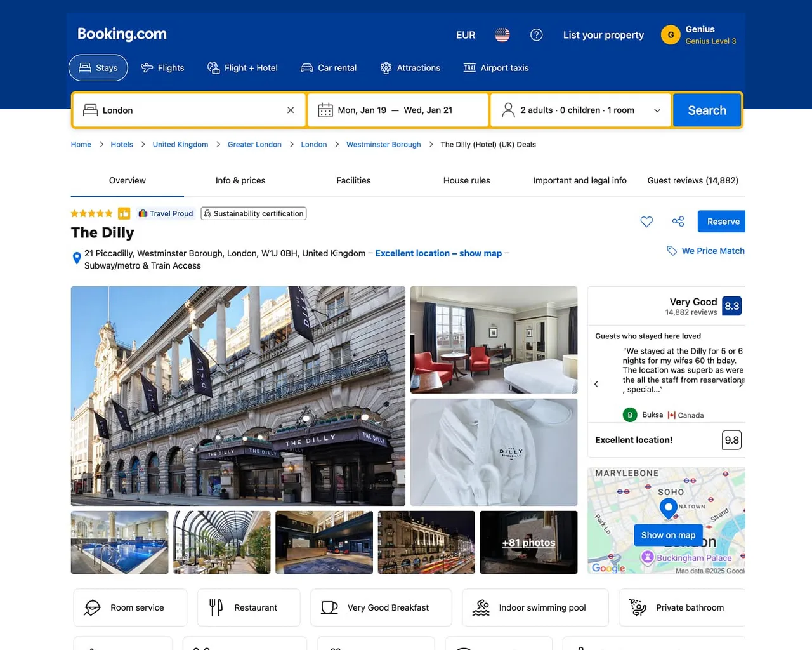Select the Stays tab
The image size is (812, 650).
click(x=98, y=68)
